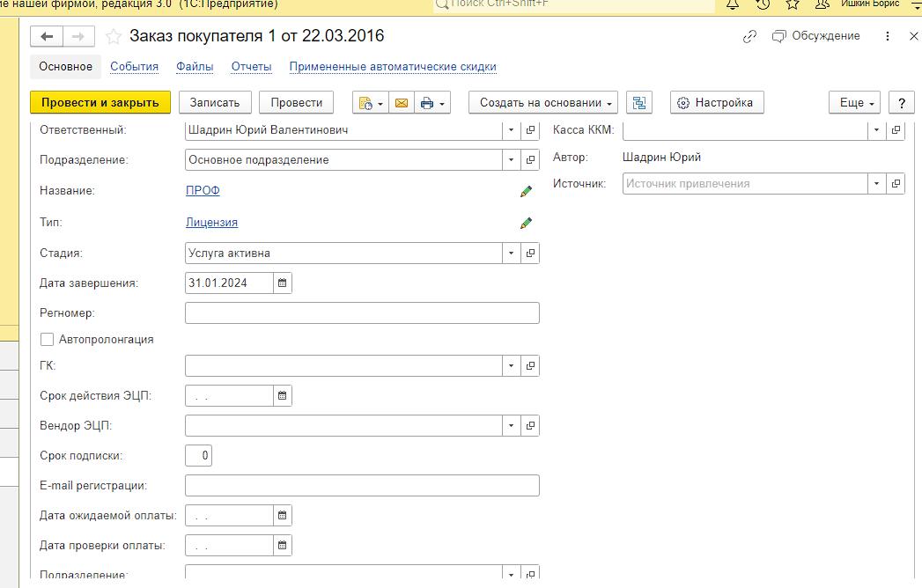The height and width of the screenshot is (588, 922).
Task: Switch to the События tab
Action: [134, 67]
